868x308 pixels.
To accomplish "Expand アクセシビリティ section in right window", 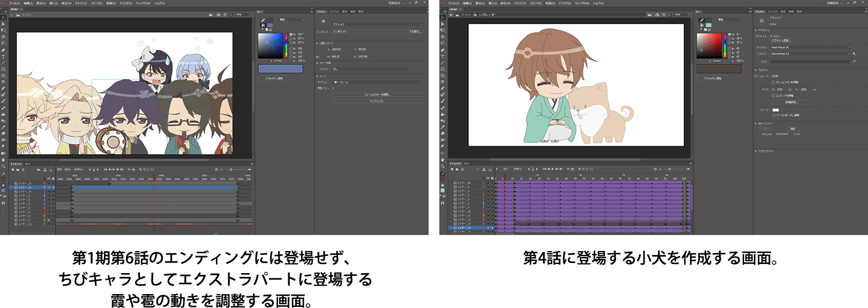I will 756,151.
